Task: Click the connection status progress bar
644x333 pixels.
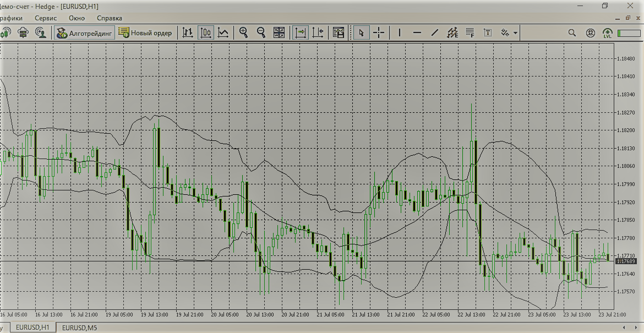Action: tap(629, 33)
